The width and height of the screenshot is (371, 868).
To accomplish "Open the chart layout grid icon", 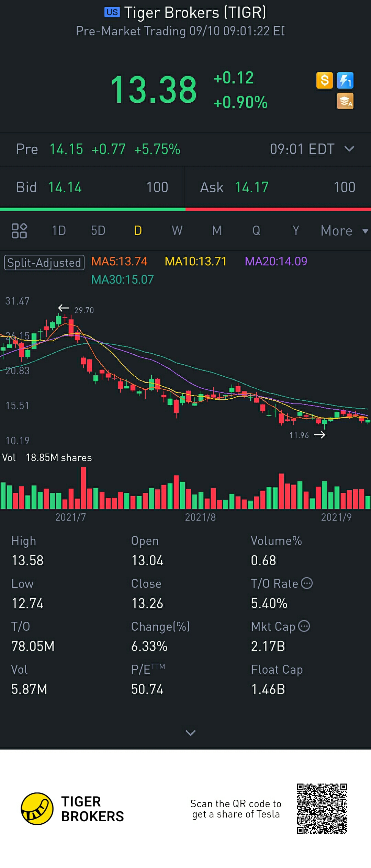I will click(19, 231).
